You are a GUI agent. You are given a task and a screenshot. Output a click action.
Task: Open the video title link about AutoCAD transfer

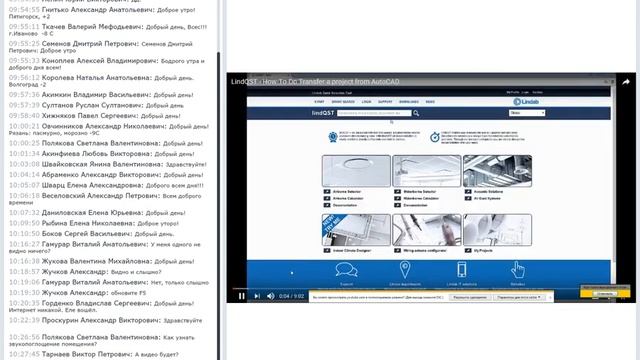click(x=315, y=82)
